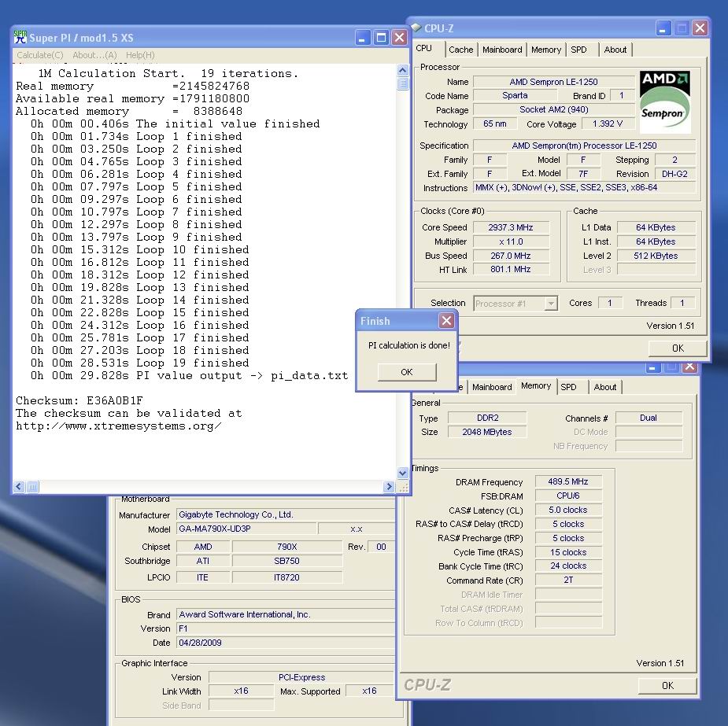
Task: Switch to the SPD tab in top CPU-Z
Action: 578,50
